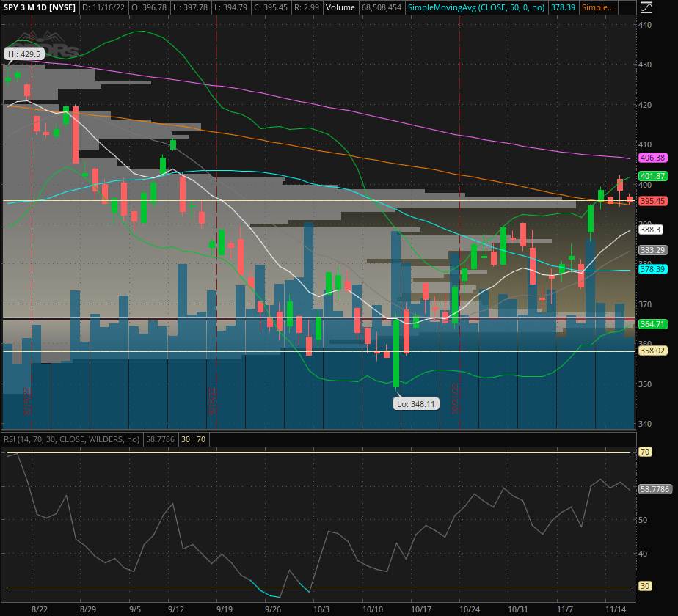Click the 420 label on the price axis
Image resolution: width=678 pixels, height=616 pixels.
tap(645, 105)
